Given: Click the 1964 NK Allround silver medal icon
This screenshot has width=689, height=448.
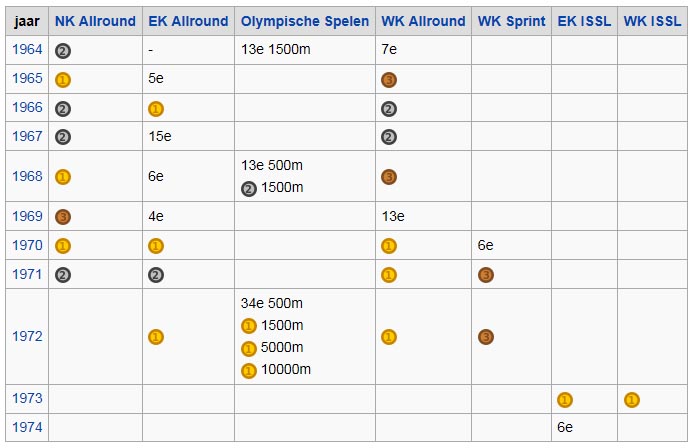Looking at the screenshot, I should tap(63, 51).
